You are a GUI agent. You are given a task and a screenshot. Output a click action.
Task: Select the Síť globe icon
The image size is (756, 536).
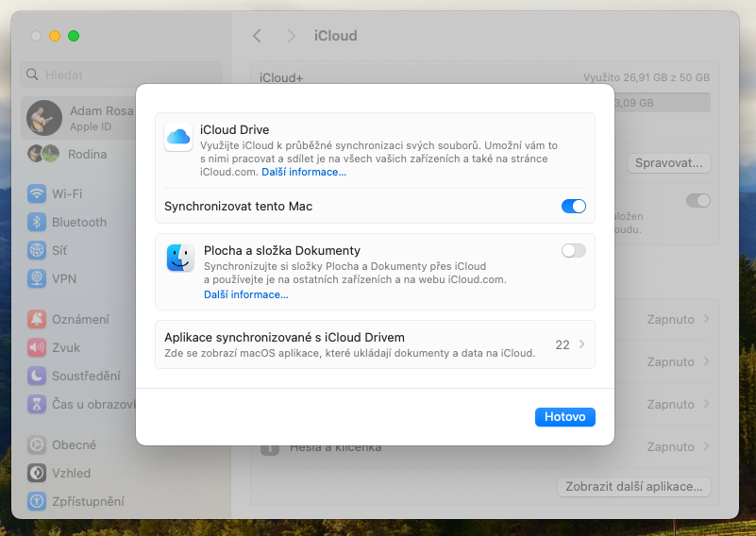pos(37,250)
